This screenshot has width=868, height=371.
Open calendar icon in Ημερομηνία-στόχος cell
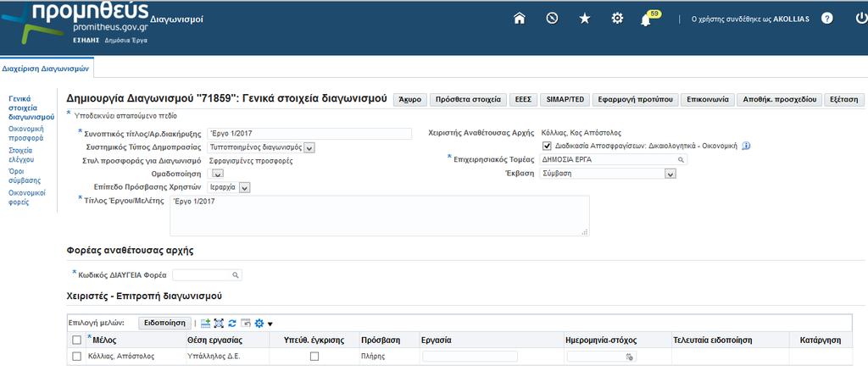click(x=630, y=357)
